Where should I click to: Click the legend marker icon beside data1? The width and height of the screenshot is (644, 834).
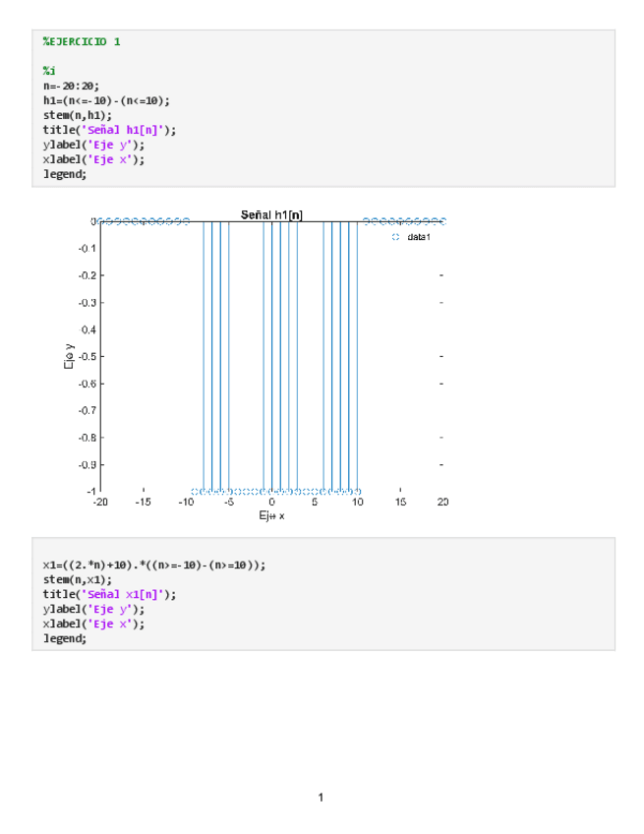point(395,237)
